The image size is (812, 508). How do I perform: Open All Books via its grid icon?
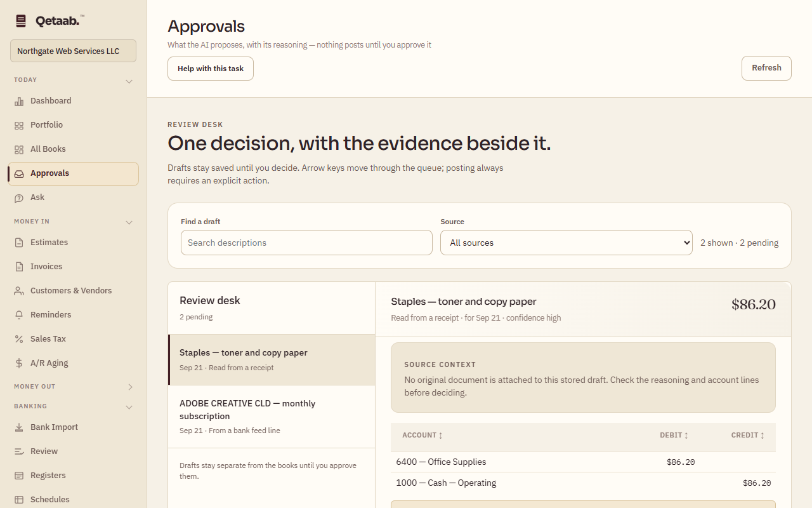coord(19,149)
